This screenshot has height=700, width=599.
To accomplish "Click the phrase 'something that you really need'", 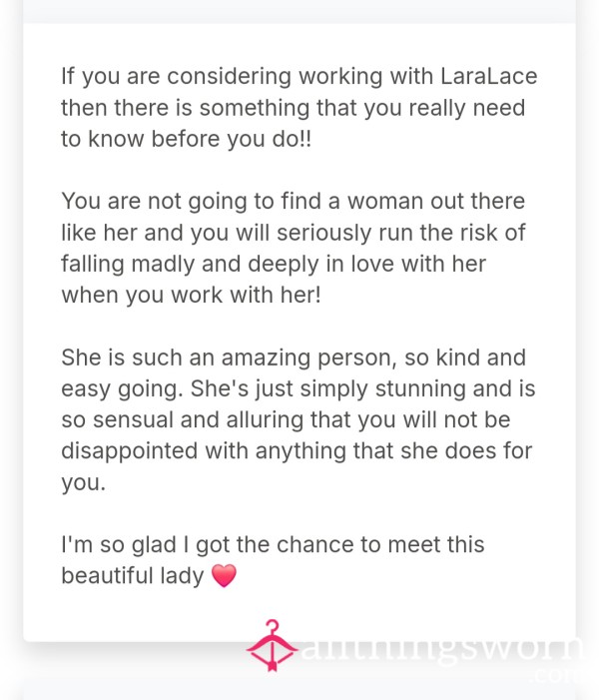I will pyautogui.click(x=362, y=108).
